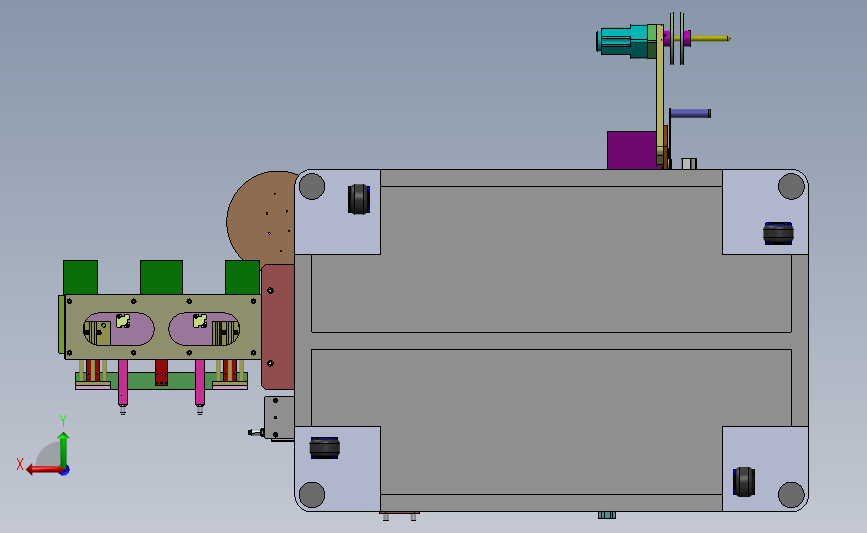Select the red center block under the housing
867x533 pixels.
pyautogui.click(x=161, y=372)
